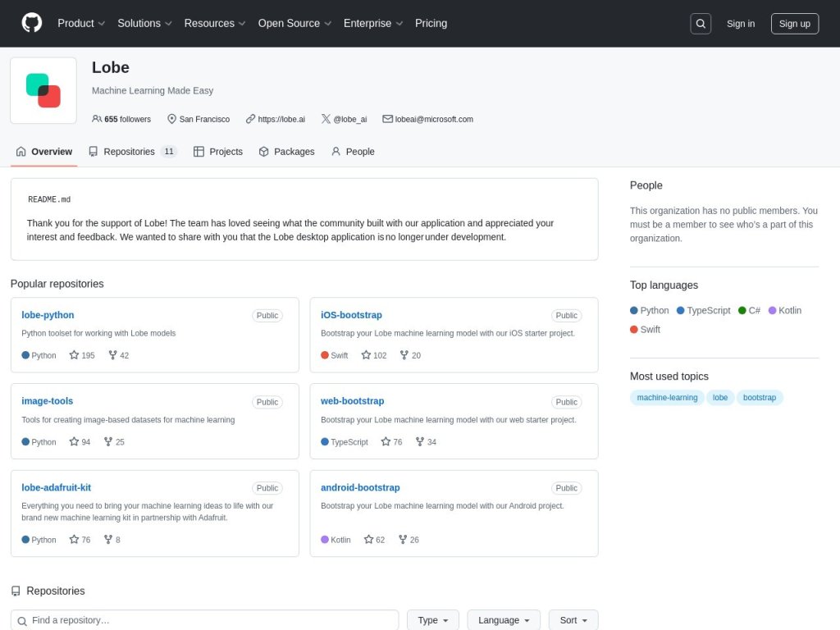
Task: Open the GitHub homepage logo
Action: pyautogui.click(x=32, y=23)
